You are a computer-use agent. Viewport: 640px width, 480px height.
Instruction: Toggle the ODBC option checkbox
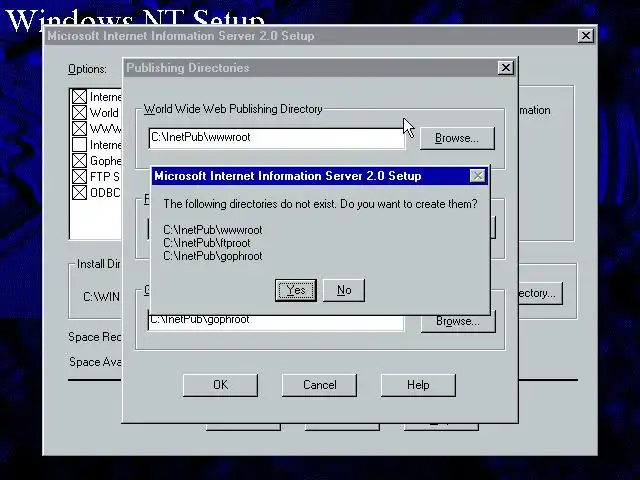pos(79,192)
